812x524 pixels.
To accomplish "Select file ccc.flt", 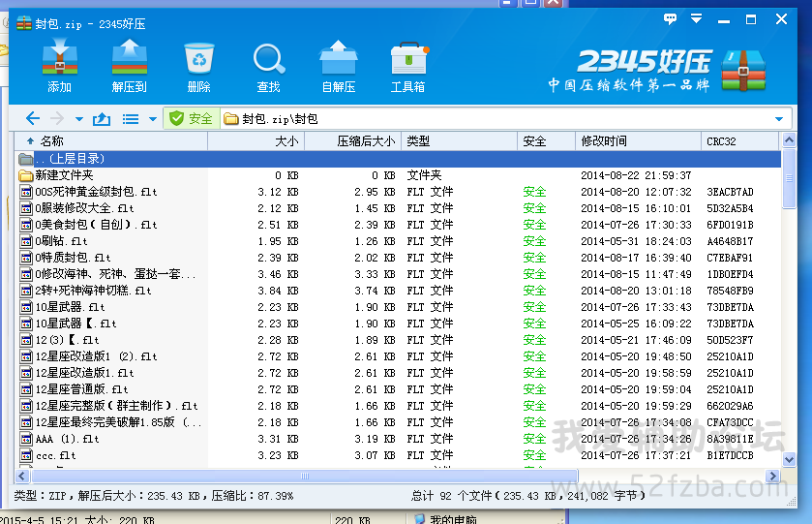I will [x=398, y=455].
